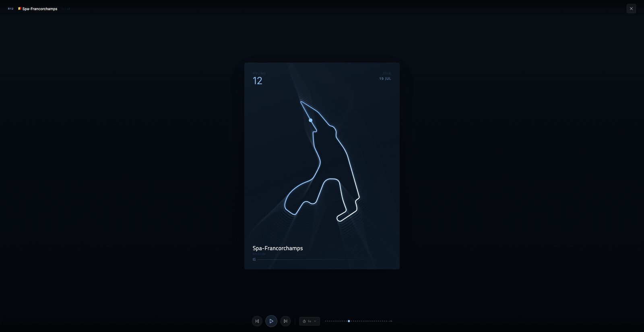Image resolution: width=644 pixels, height=332 pixels.
Task: Go to the previous circuit poster
Action: (x=257, y=321)
